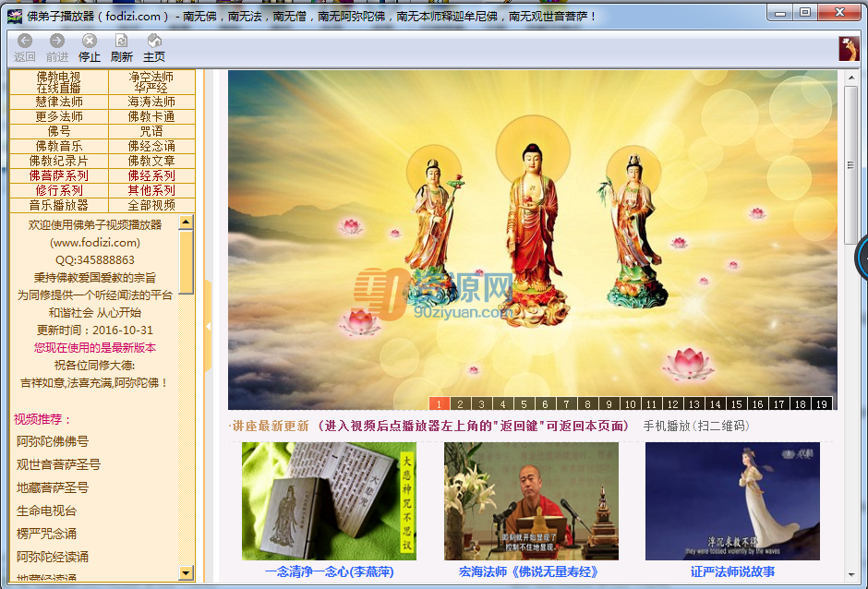Select 佛菩萨系列 category
Viewport: 868px width, 589px height.
59,175
